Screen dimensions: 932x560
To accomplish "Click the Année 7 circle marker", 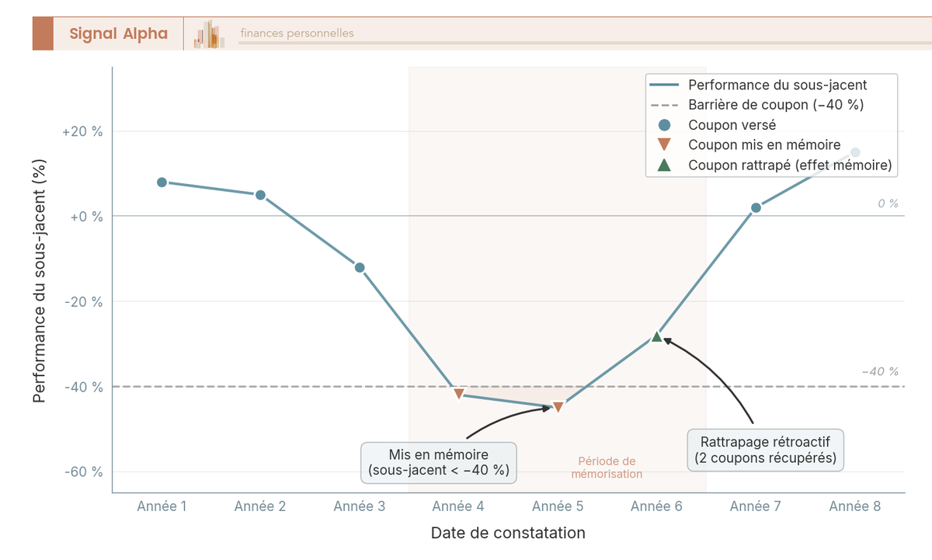I will pyautogui.click(x=756, y=207).
